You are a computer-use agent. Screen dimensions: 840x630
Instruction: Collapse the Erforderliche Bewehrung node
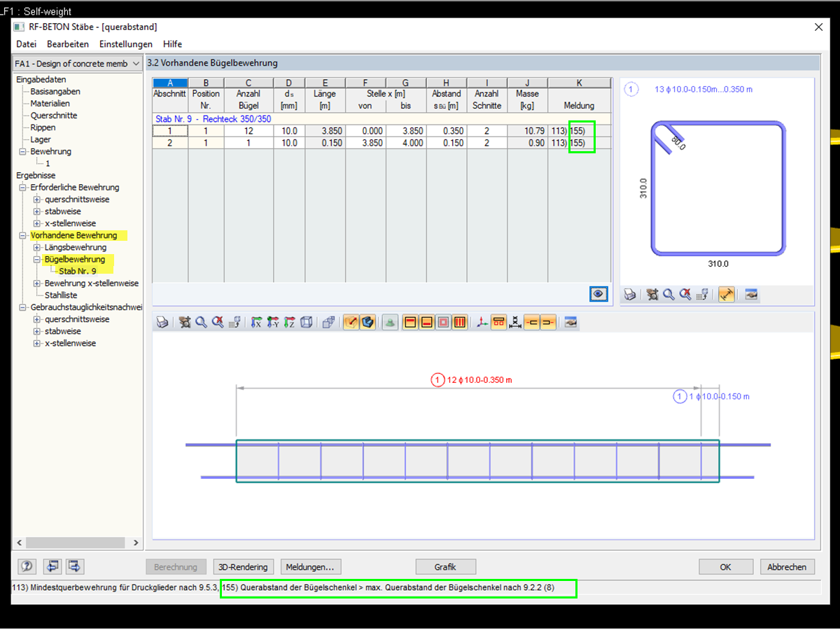[23, 188]
